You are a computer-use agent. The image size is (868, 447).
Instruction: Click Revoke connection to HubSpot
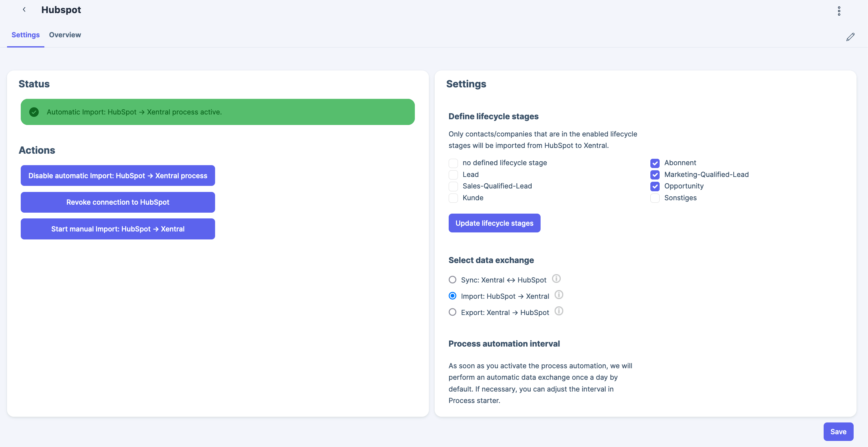[x=118, y=202]
